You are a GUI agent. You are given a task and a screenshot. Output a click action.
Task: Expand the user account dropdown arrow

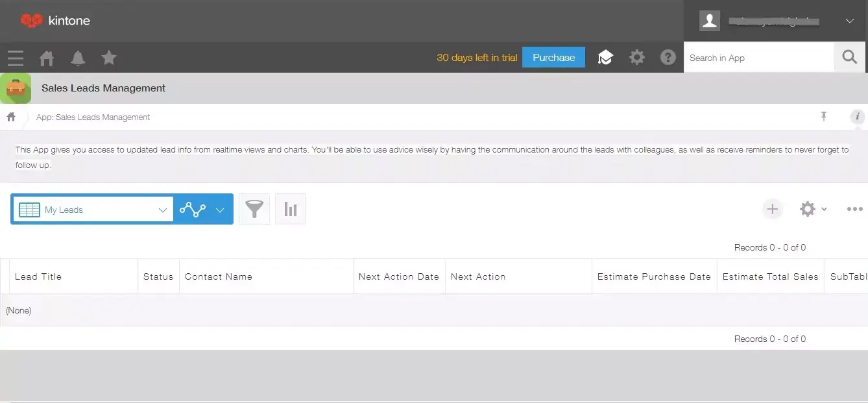tap(850, 21)
